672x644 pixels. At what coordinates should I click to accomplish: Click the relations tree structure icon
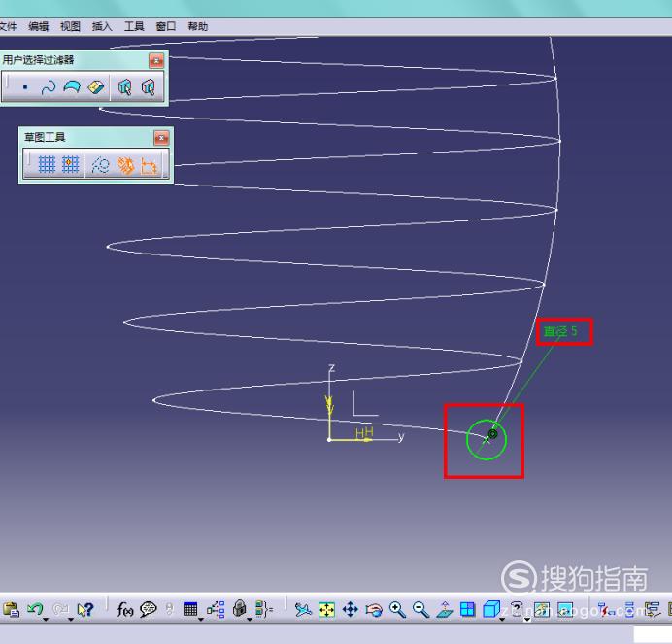[x=216, y=609]
